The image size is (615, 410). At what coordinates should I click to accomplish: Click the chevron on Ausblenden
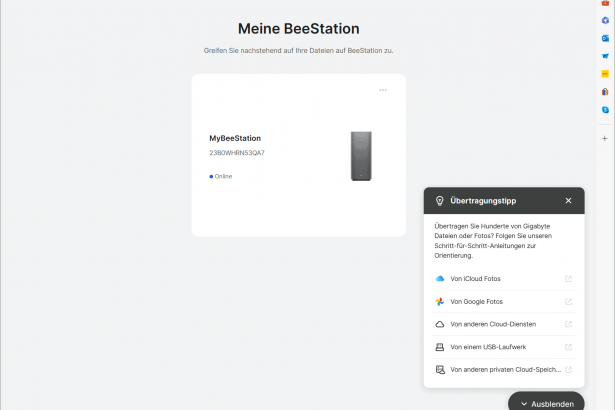pos(524,404)
